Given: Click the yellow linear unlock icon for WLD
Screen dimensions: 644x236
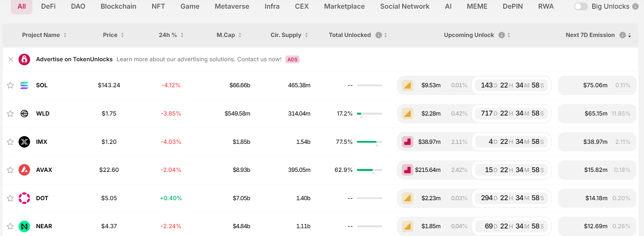Looking at the screenshot, I should click(x=408, y=114).
